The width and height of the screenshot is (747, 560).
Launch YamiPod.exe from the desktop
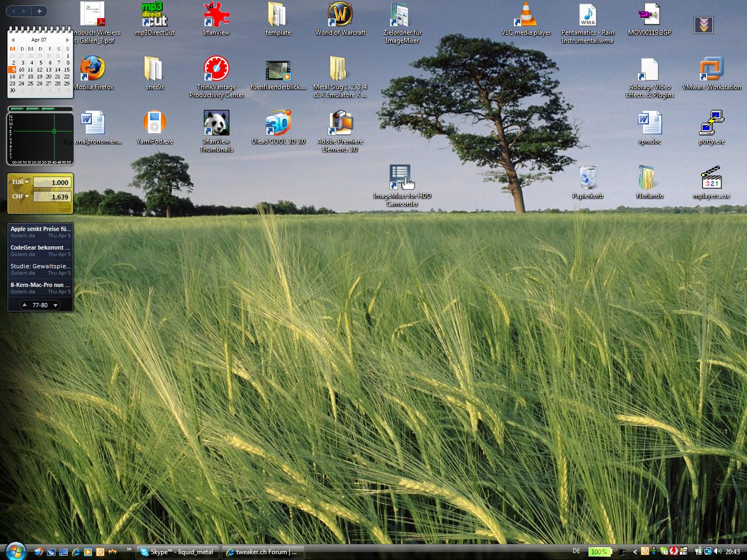click(154, 124)
